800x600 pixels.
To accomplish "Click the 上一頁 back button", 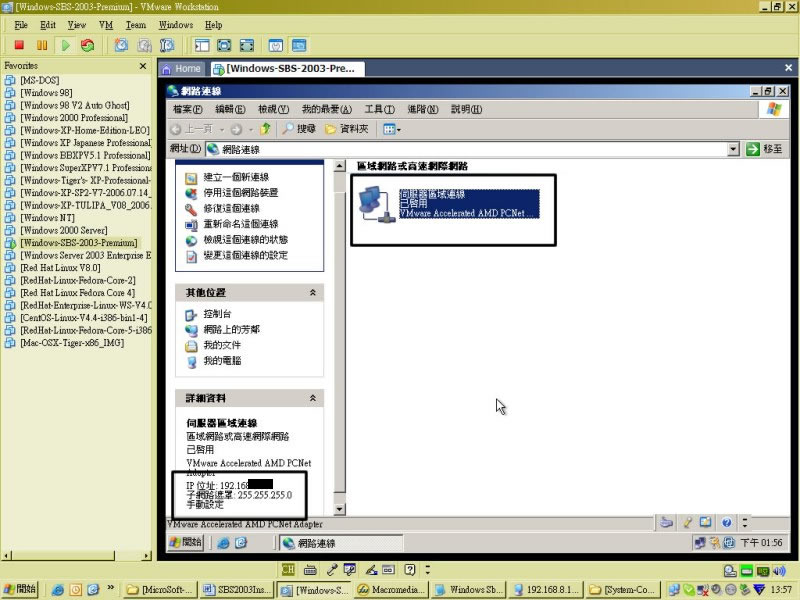I will coord(192,129).
